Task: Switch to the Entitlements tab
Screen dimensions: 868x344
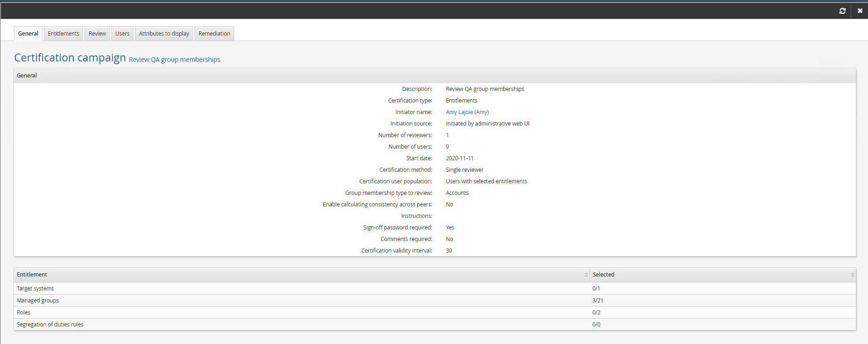Action: pyautogui.click(x=63, y=34)
